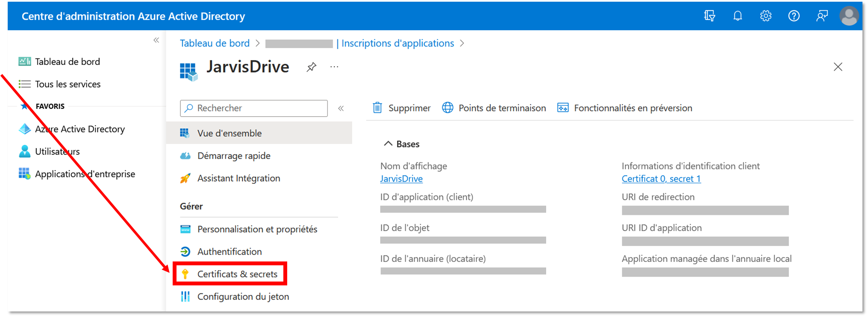Image resolution: width=868 pixels, height=317 pixels.
Task: Open Certificats & secrets
Action: coord(237,274)
